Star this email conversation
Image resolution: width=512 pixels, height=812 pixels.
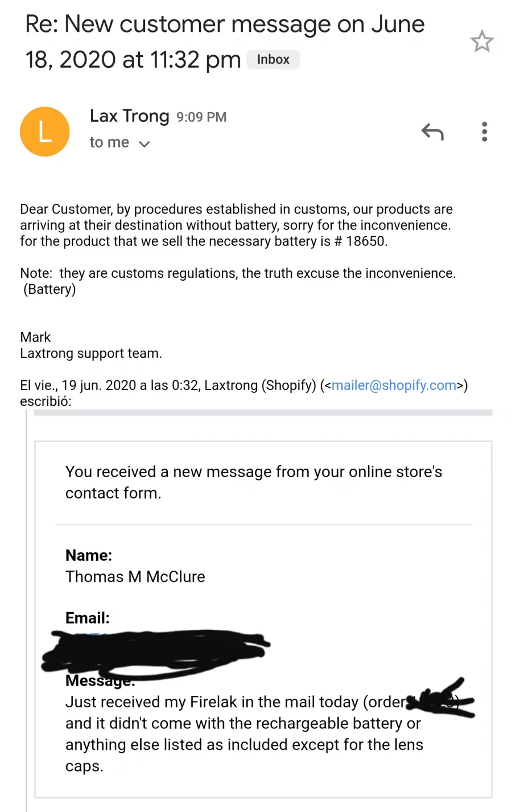[x=482, y=42]
